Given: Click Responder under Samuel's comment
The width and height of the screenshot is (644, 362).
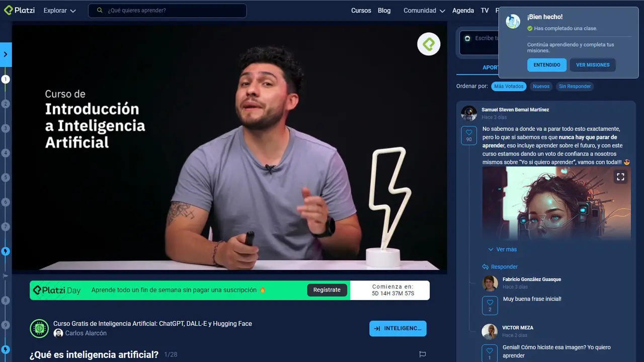Looking at the screenshot, I should click(500, 267).
